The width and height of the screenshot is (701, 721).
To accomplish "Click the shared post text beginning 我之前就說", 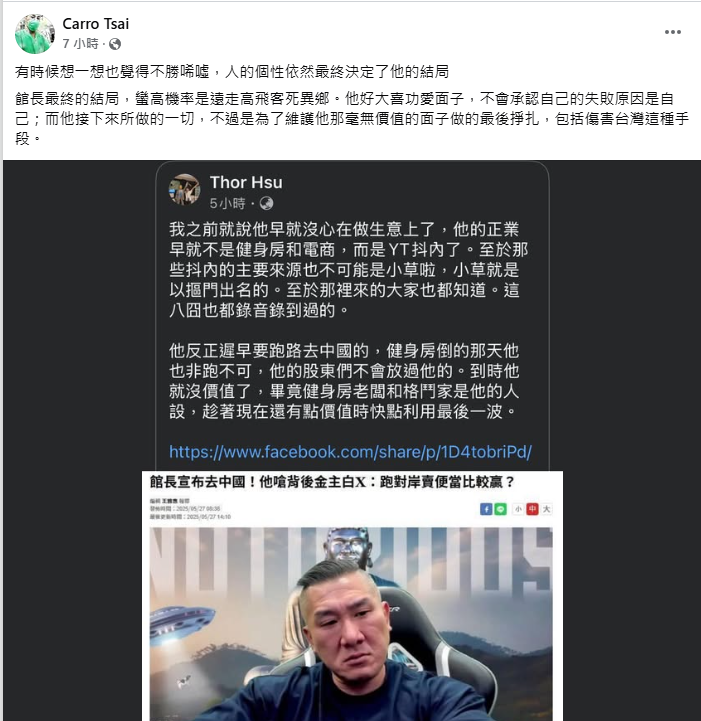I will click(x=348, y=270).
